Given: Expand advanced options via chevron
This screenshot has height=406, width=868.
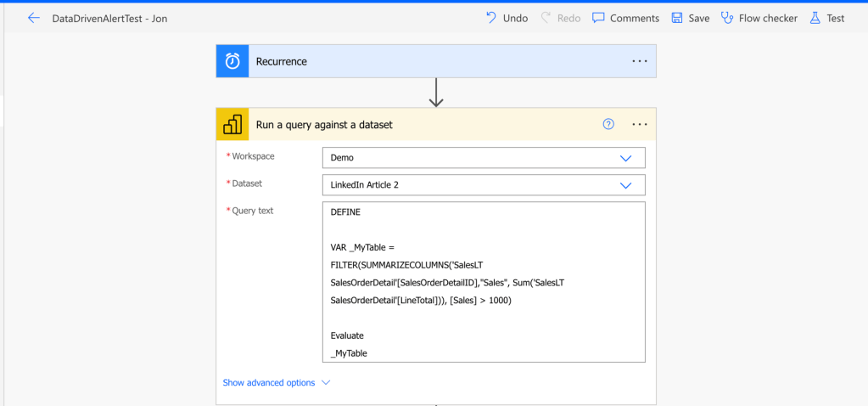Looking at the screenshot, I should click(326, 383).
